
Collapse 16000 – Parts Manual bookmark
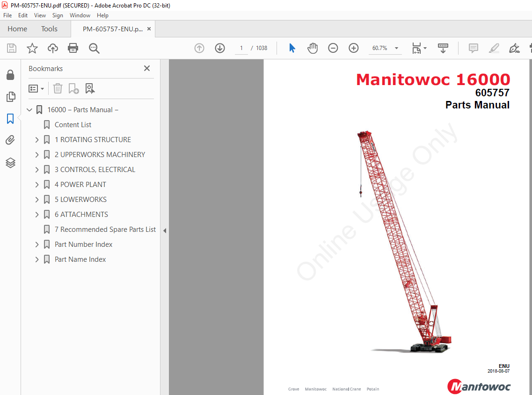[29, 110]
